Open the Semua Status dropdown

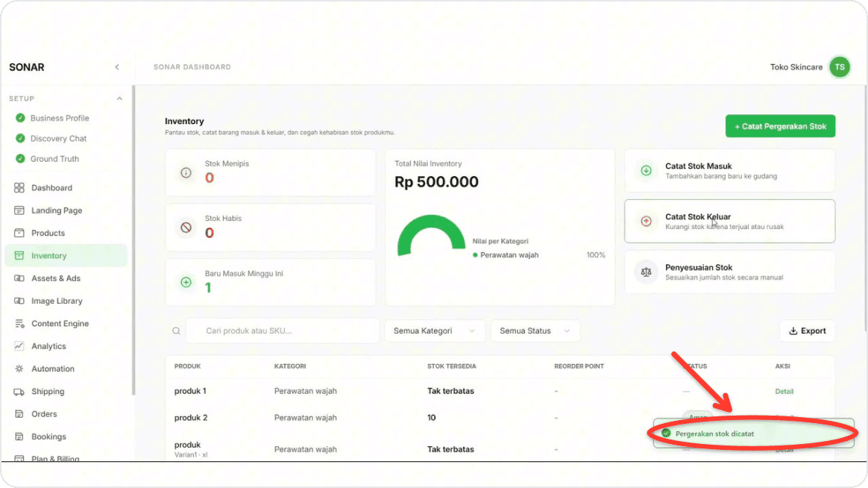coord(535,331)
